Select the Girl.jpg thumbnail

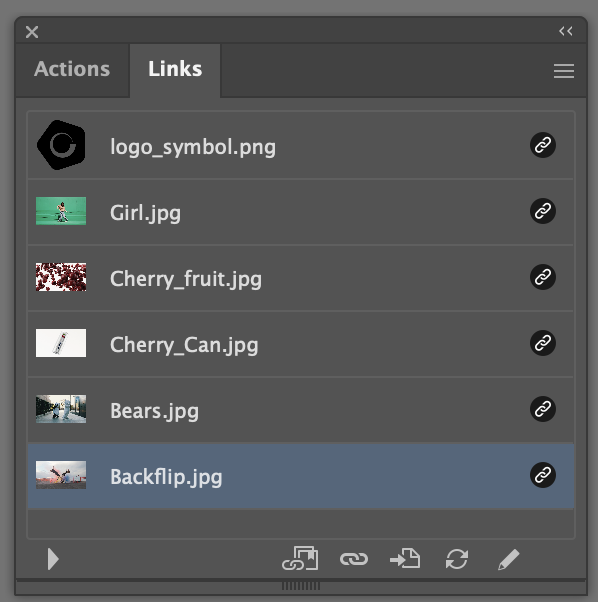[x=61, y=211]
